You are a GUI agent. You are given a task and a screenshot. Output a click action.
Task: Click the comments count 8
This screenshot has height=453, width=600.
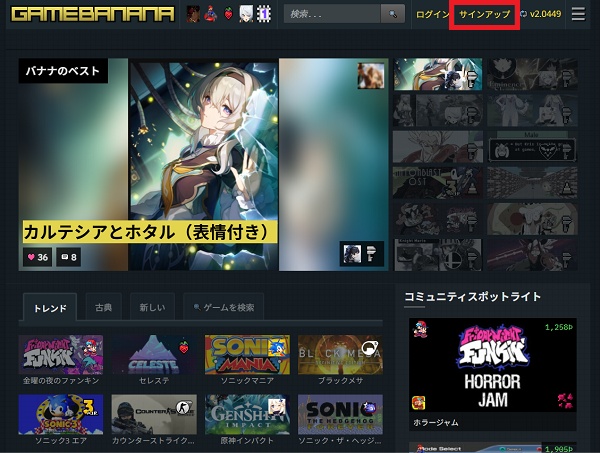click(x=69, y=257)
